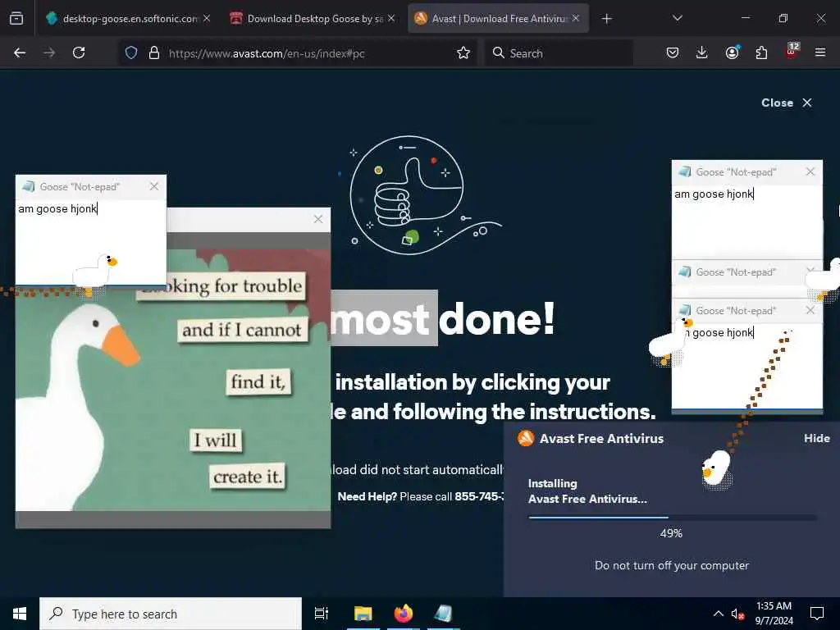Click the goose walking on the installer panel
This screenshot has width=840, height=630.
(716, 469)
